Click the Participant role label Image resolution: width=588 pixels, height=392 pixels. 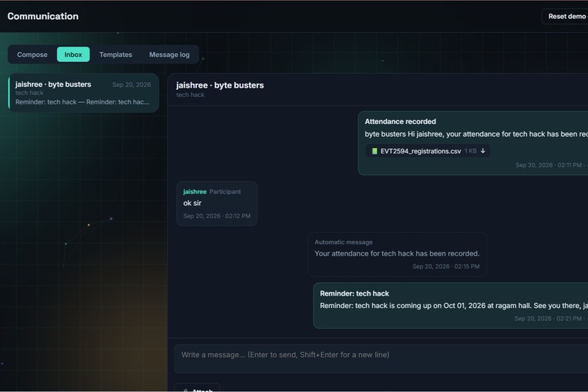(x=225, y=192)
